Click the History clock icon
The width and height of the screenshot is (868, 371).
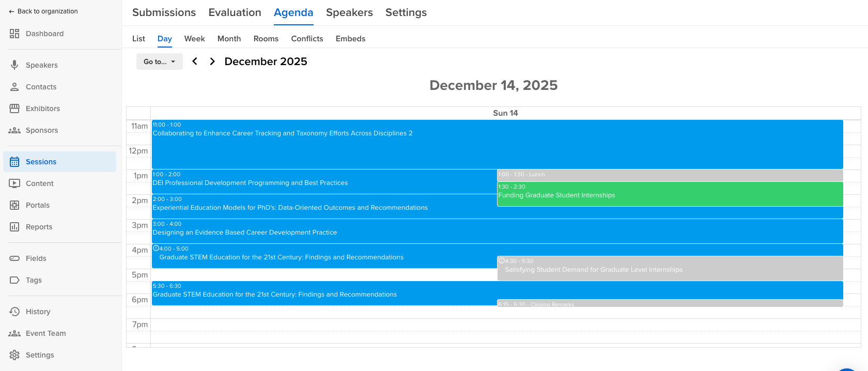(x=14, y=312)
